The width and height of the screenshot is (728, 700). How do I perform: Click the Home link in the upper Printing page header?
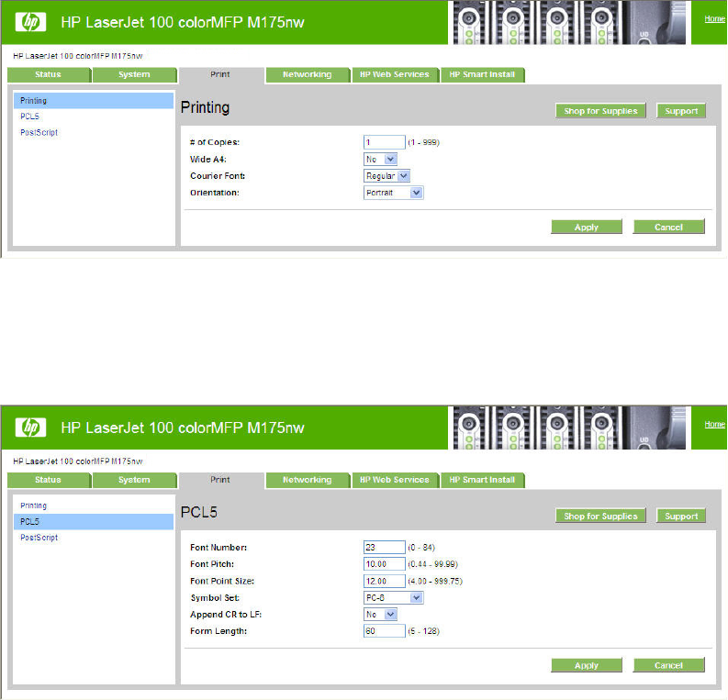[x=714, y=18]
